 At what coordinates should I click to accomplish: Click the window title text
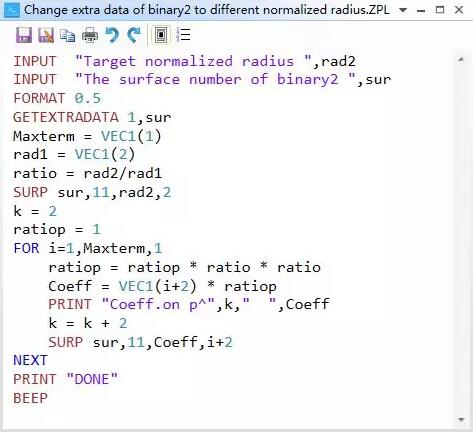tap(207, 10)
